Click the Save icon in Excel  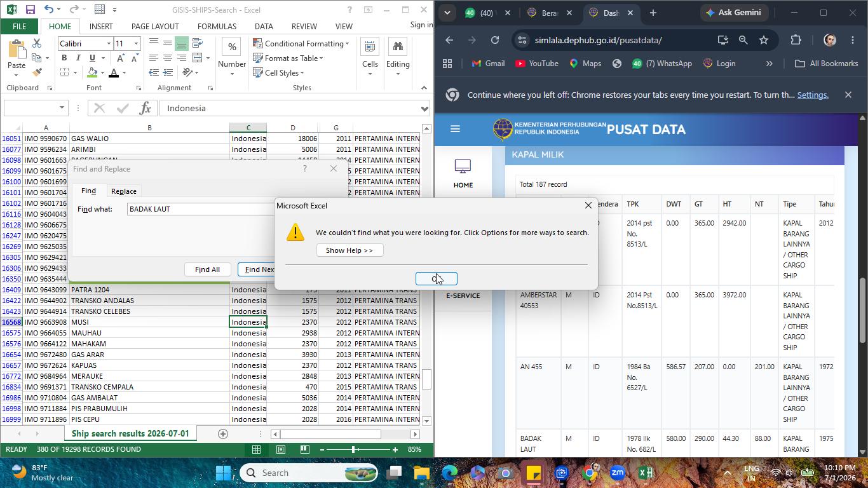pyautogui.click(x=30, y=10)
